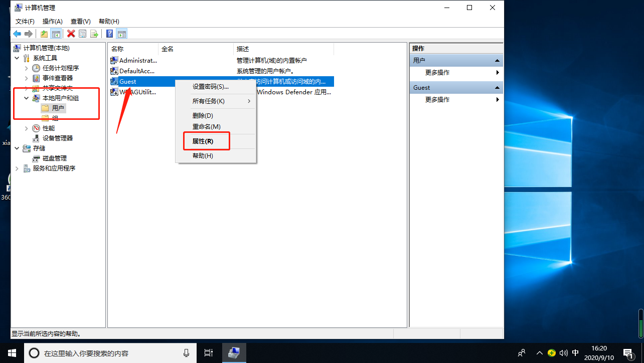This screenshot has height=363, width=644.
Task: Collapse the 本地用户和组 node
Action: tap(27, 98)
